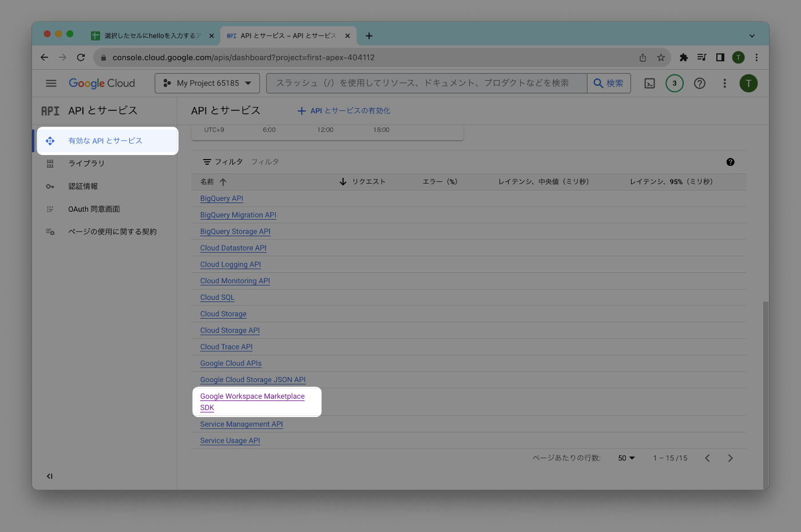Screen dimensions: 801x532
Task: Open the Cloud SQL link
Action: [217, 297]
